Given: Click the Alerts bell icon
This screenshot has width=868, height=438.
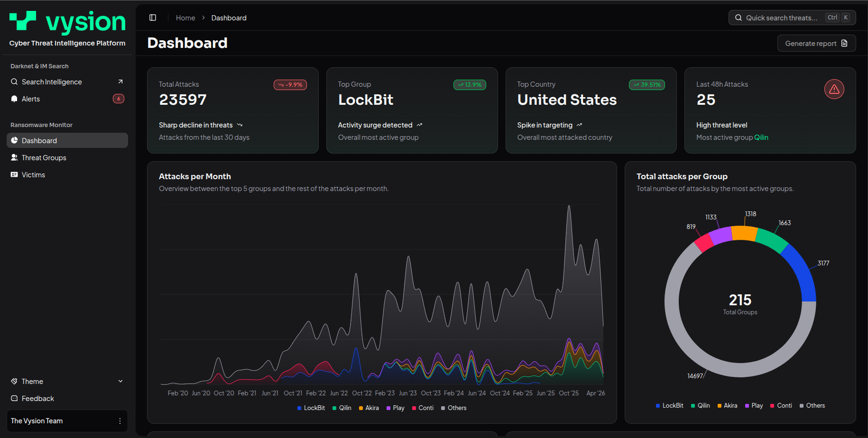Looking at the screenshot, I should point(14,99).
